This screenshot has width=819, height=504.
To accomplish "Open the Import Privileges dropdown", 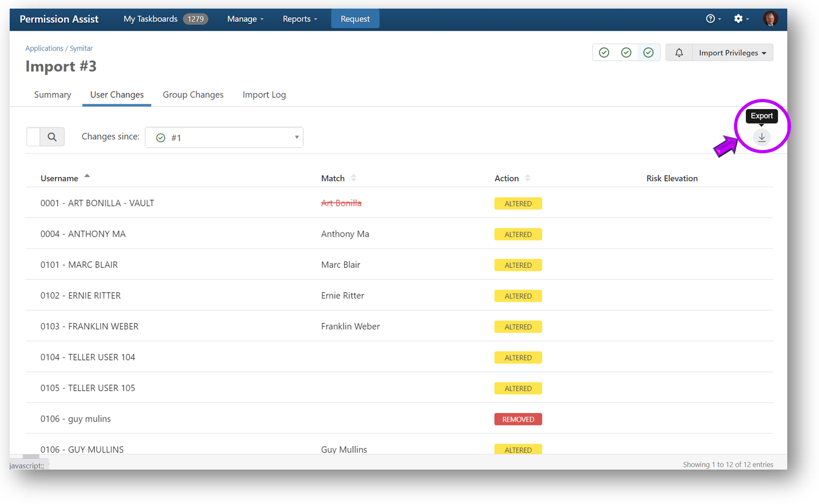I will tap(732, 53).
